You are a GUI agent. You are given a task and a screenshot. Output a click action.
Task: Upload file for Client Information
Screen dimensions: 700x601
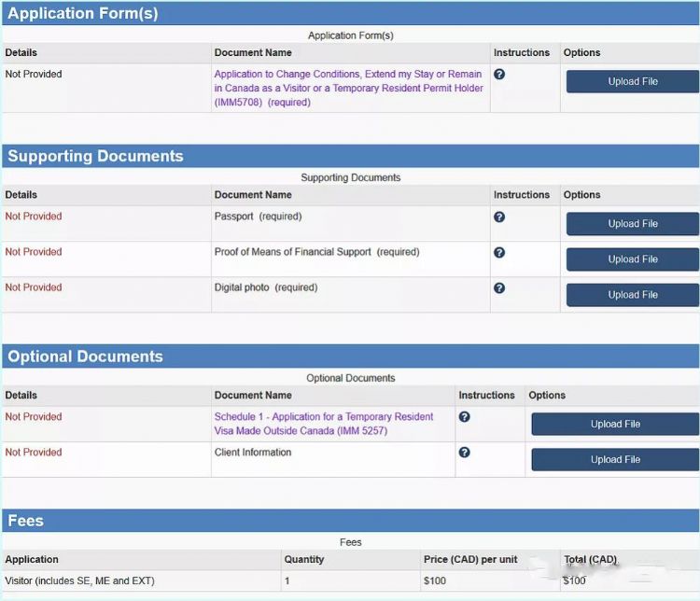tap(615, 460)
